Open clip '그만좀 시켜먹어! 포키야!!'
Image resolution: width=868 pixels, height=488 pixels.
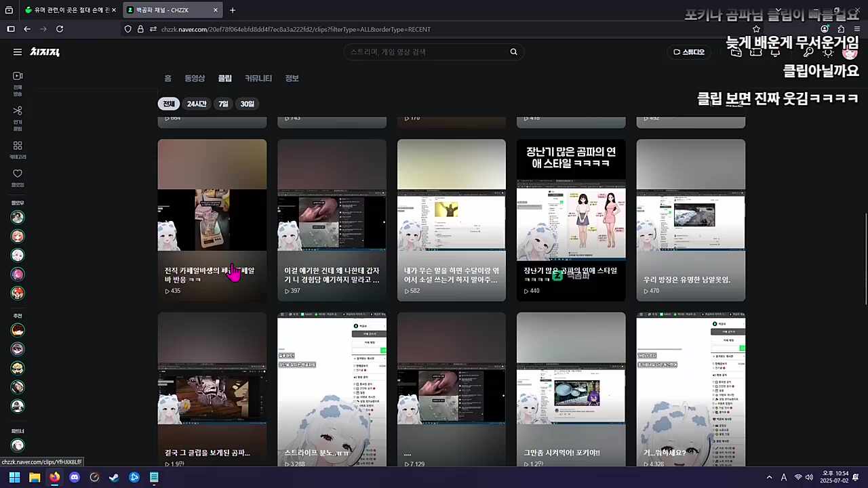(571, 390)
